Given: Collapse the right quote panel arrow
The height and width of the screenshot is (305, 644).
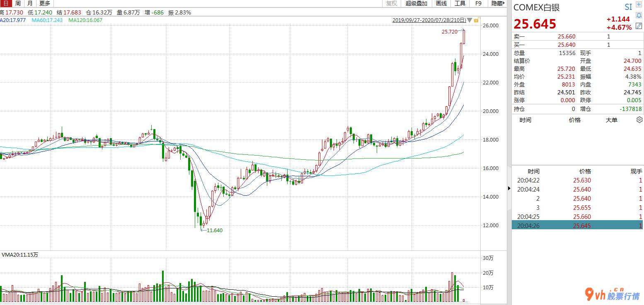Looking at the screenshot, I should [509, 188].
